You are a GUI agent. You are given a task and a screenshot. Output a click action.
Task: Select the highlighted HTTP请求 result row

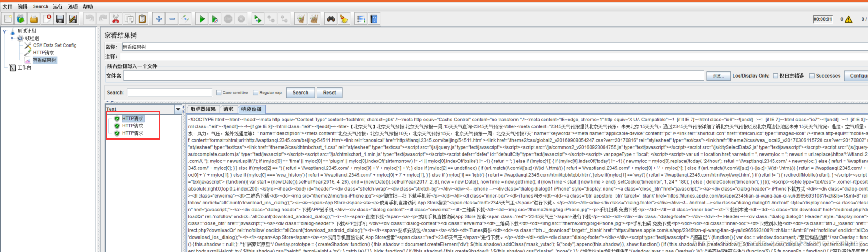133,119
